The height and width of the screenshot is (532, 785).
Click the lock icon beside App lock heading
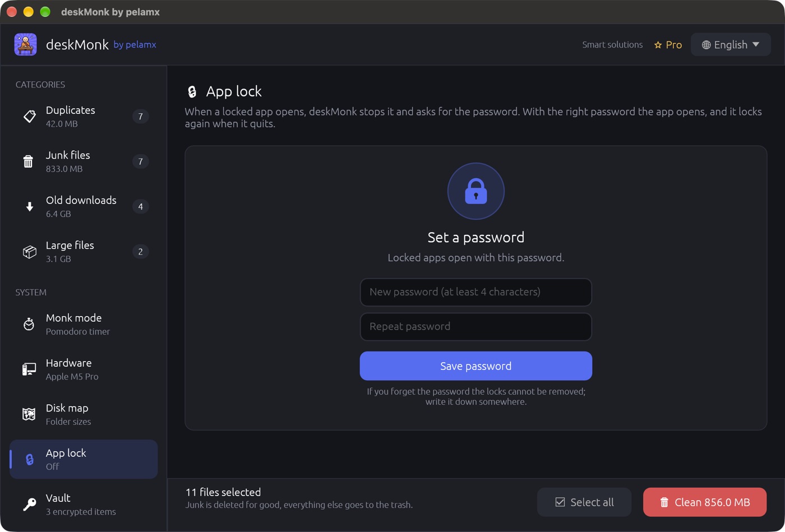click(x=192, y=91)
